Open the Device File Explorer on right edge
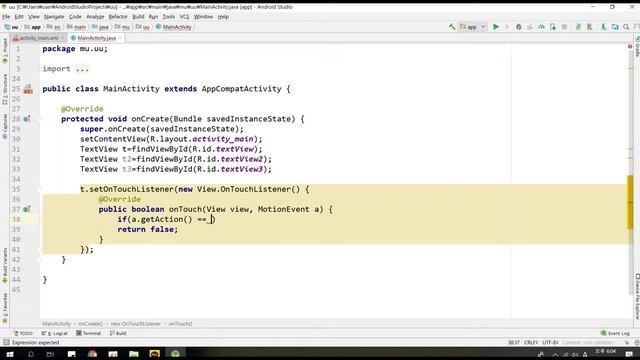The width and height of the screenshot is (640, 360). [637, 297]
